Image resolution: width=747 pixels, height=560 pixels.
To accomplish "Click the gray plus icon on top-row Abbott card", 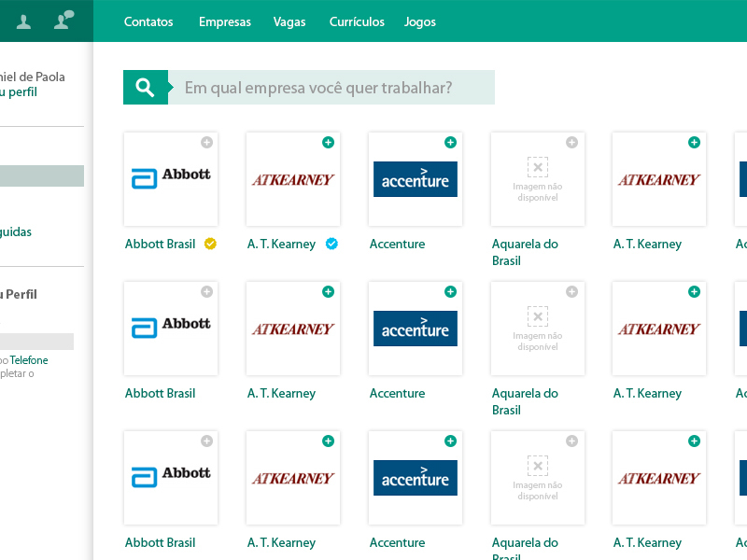I will [206, 143].
